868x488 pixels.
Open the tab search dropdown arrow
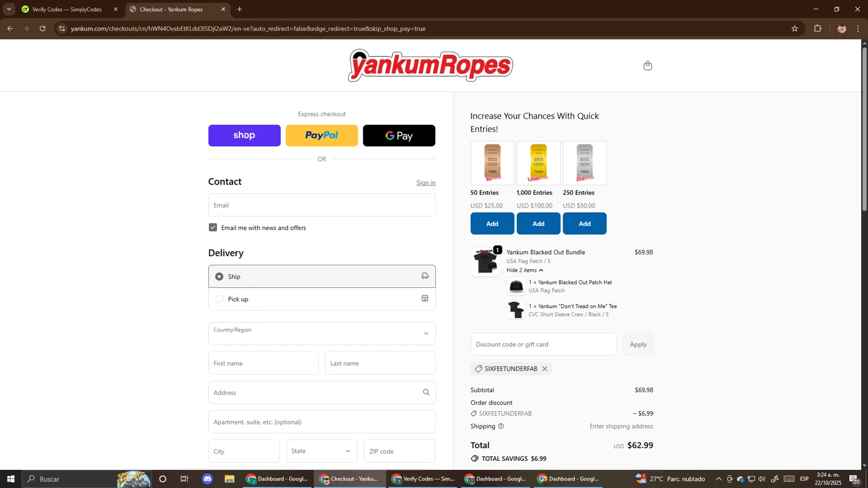coord(9,9)
